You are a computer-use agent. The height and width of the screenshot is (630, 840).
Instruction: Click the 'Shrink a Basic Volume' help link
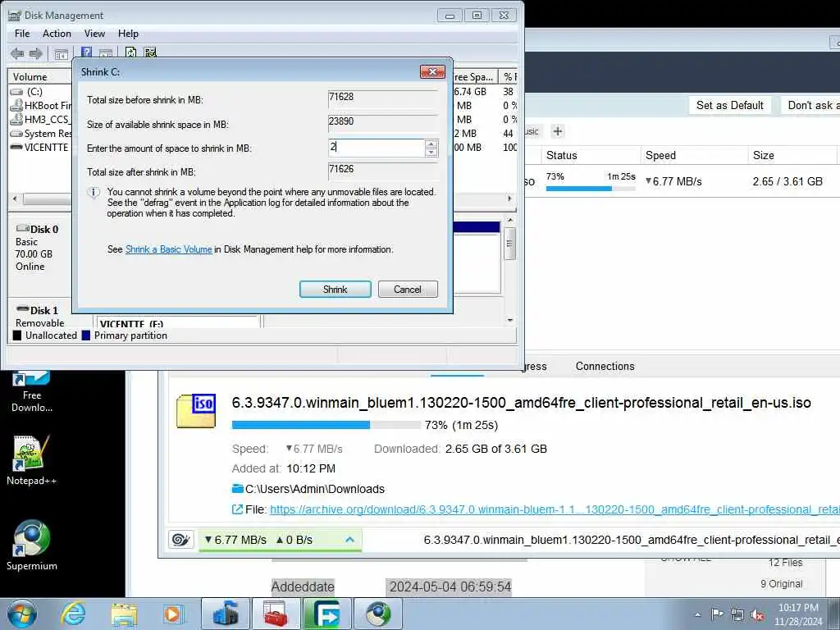point(169,249)
